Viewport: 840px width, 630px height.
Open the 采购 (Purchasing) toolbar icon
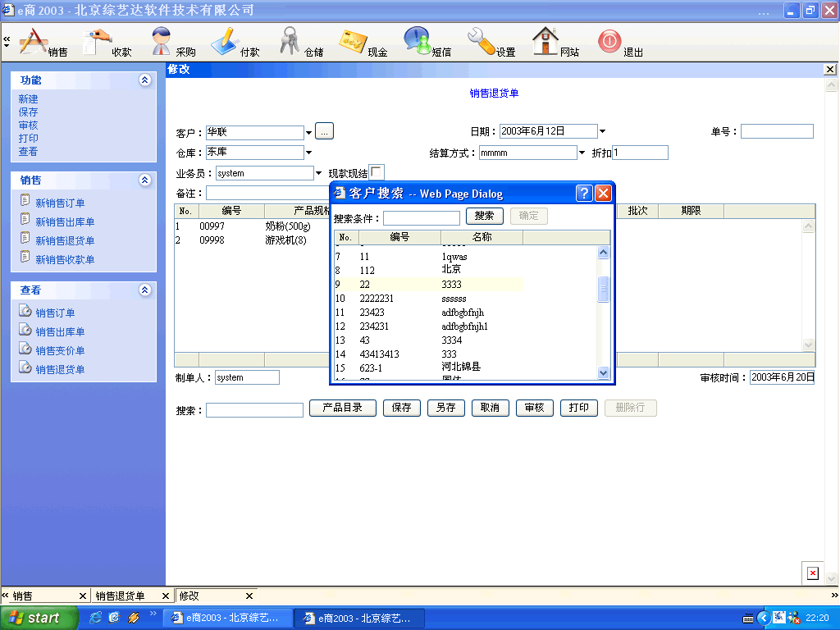tap(163, 41)
